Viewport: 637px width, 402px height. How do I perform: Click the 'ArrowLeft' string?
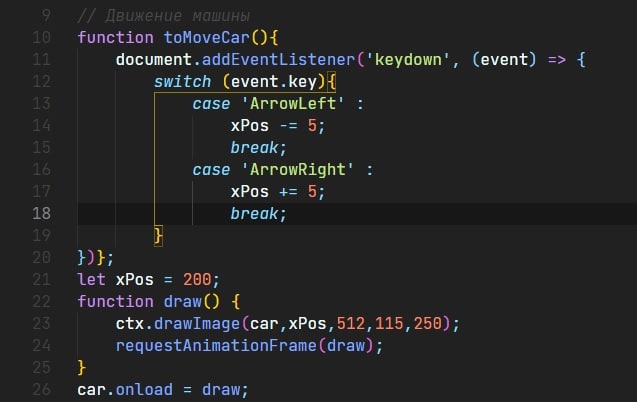coord(292,104)
